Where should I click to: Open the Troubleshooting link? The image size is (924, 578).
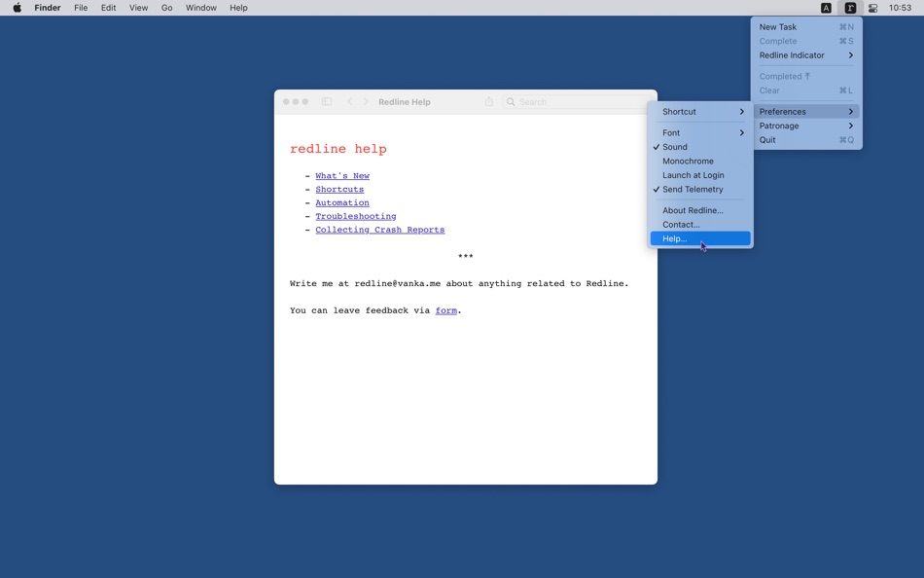(x=356, y=216)
